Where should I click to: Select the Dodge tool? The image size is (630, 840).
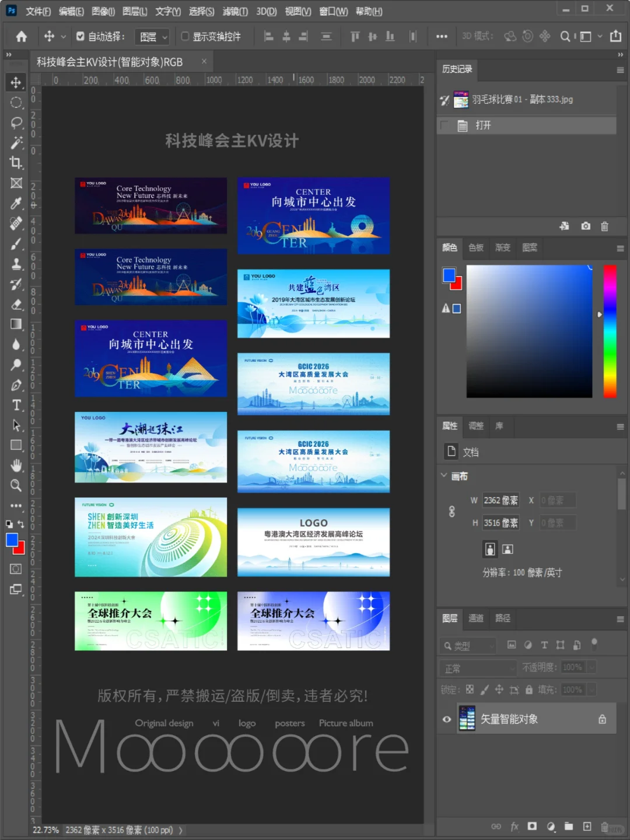pyautogui.click(x=16, y=365)
